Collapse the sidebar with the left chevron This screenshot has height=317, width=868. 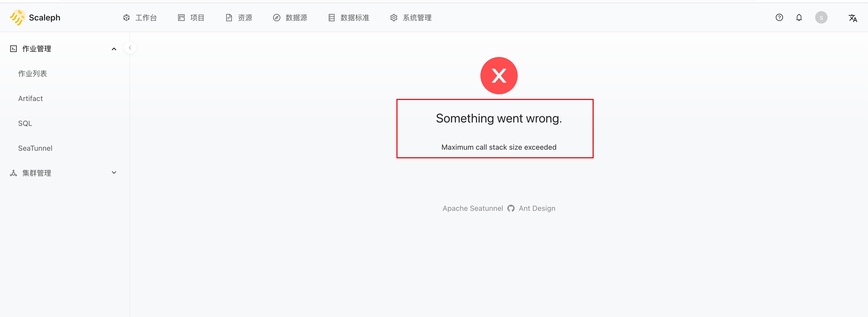coord(130,47)
